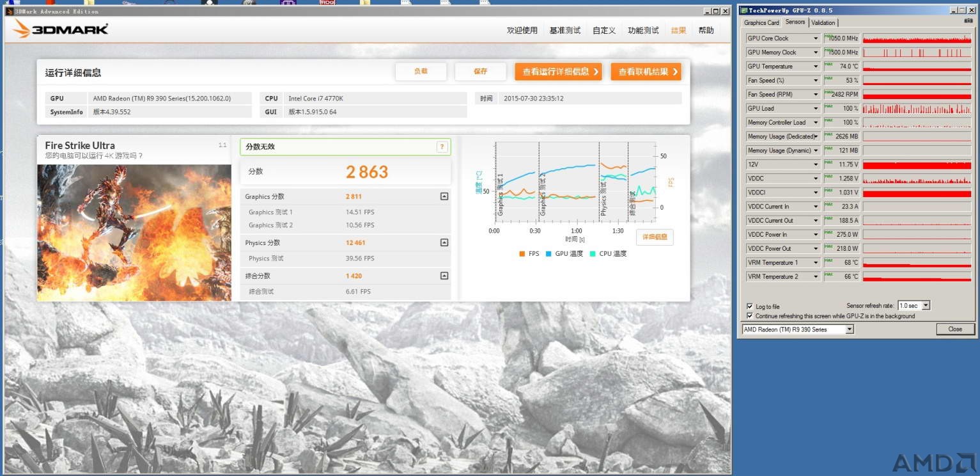The width and height of the screenshot is (980, 476).
Task: Collapse the Physics 分数 section
Action: [444, 242]
